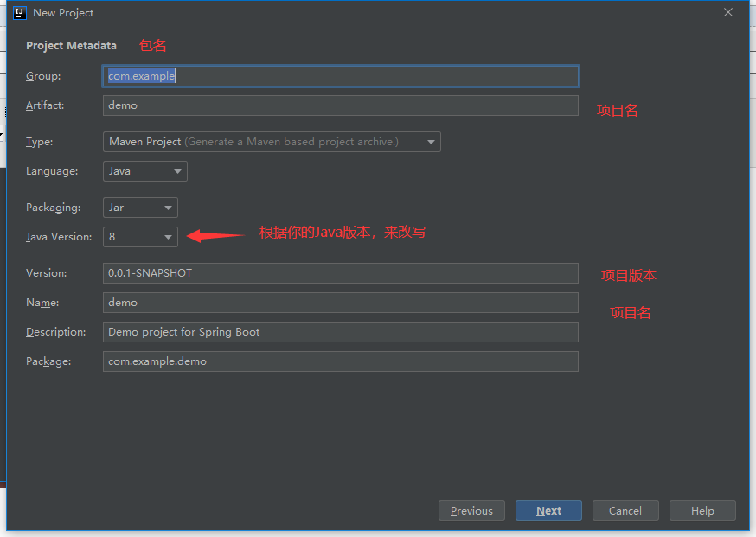756x537 pixels.
Task: Open the Java Version dropdown showing 8
Action: 140,237
